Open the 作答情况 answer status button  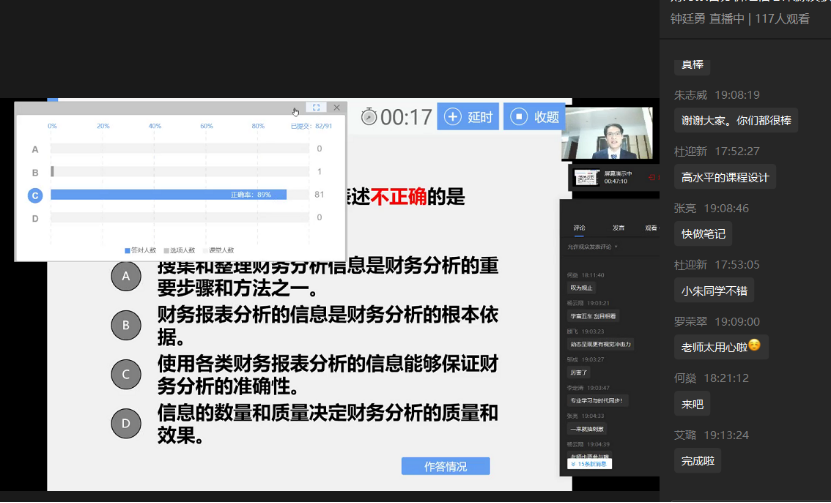pyautogui.click(x=445, y=465)
